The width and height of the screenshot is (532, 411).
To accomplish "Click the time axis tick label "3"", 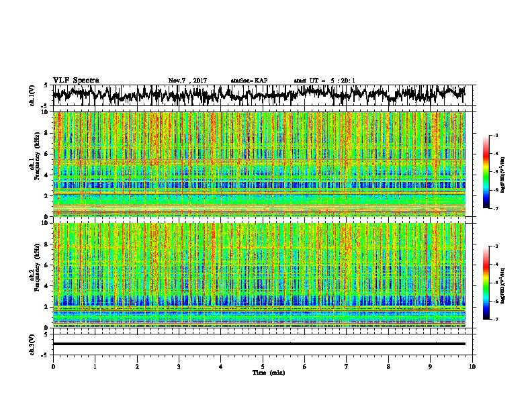I will click(179, 366).
